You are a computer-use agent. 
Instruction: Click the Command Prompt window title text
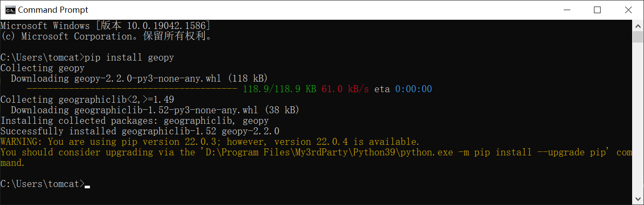pyautogui.click(x=53, y=10)
